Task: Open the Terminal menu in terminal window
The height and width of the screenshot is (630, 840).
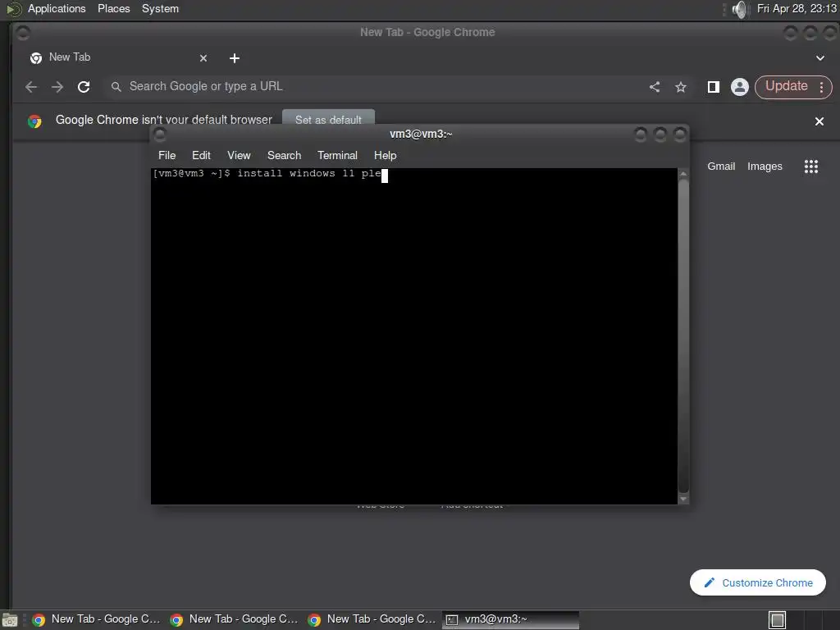Action: (337, 155)
